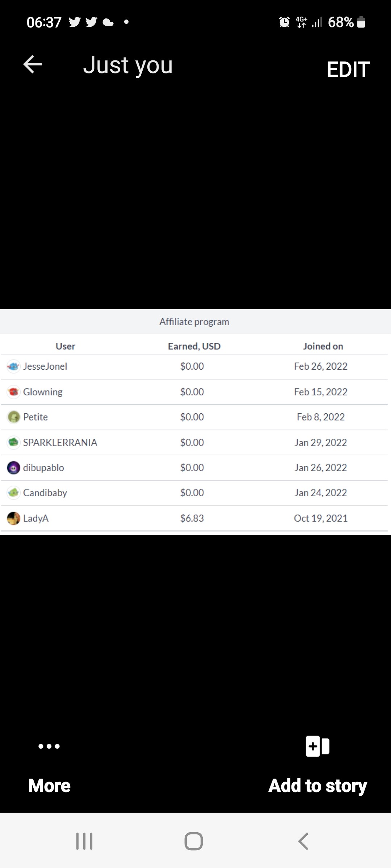Click the Petite user avatar
This screenshot has height=868, width=391.
click(x=13, y=417)
